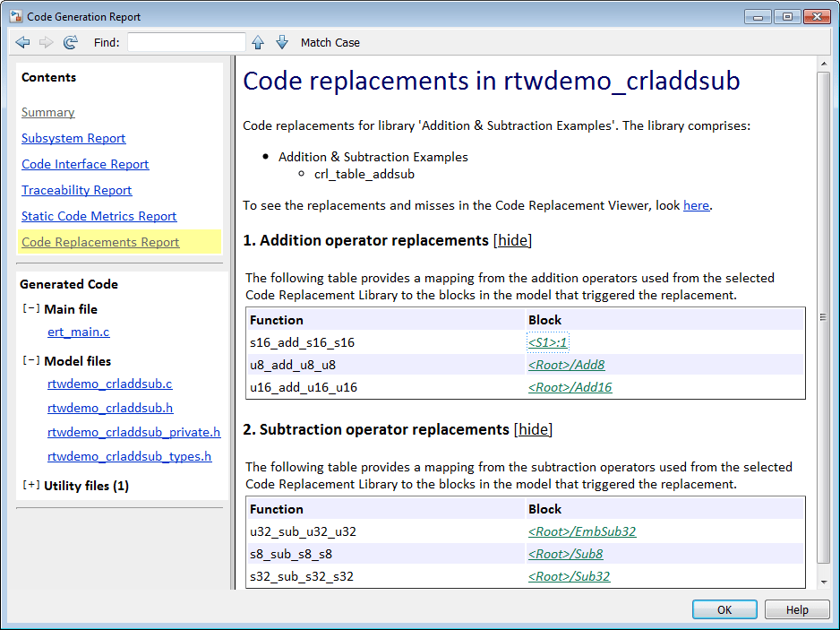Expand the Utility files section

(x=30, y=486)
